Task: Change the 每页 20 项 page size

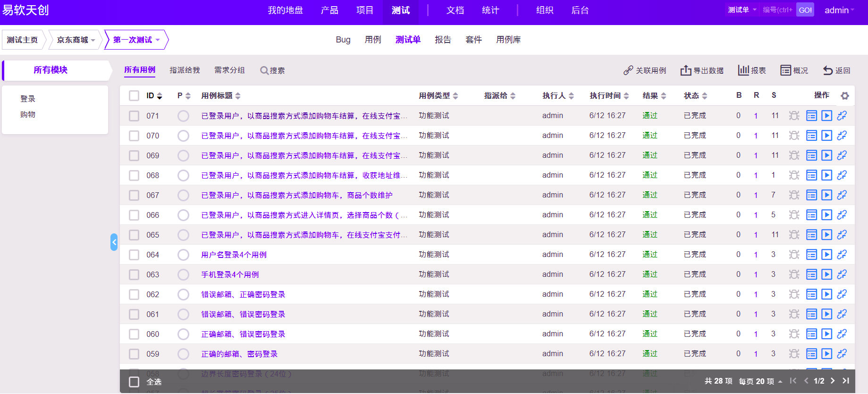Action: coord(760,381)
